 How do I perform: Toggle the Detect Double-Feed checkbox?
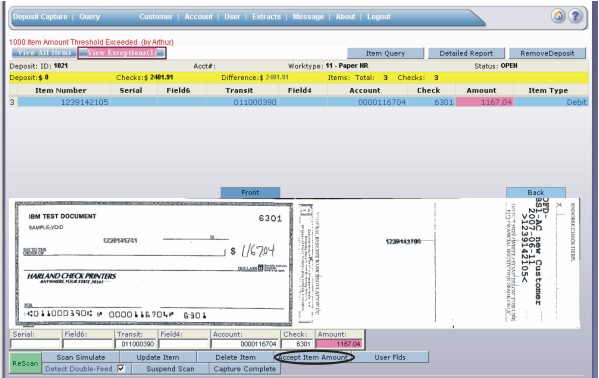121,368
